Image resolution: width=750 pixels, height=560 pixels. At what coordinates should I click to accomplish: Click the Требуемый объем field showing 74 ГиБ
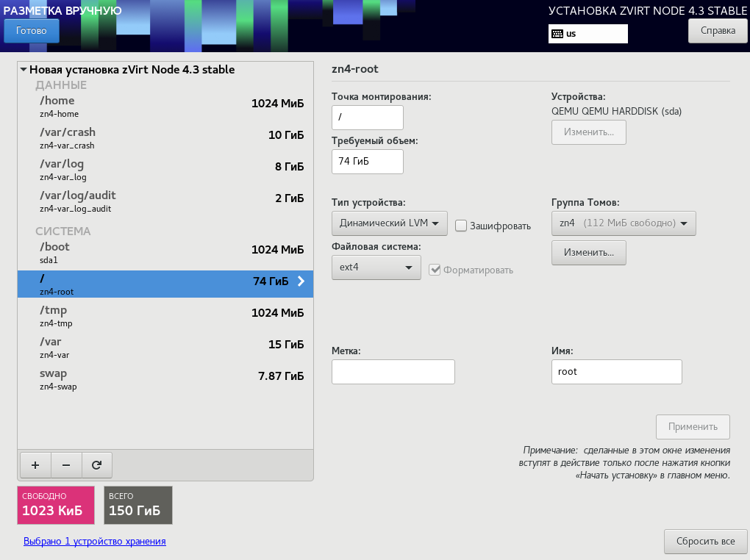pos(368,161)
